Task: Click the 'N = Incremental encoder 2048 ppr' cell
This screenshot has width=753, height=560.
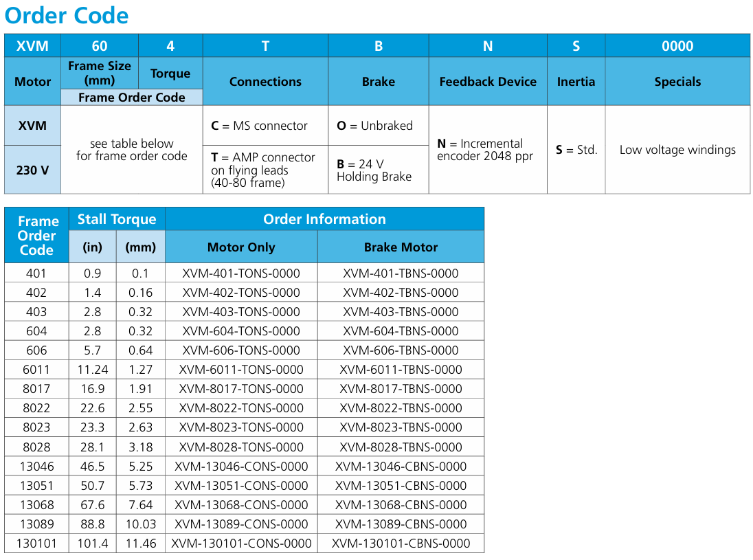Action: [x=488, y=150]
